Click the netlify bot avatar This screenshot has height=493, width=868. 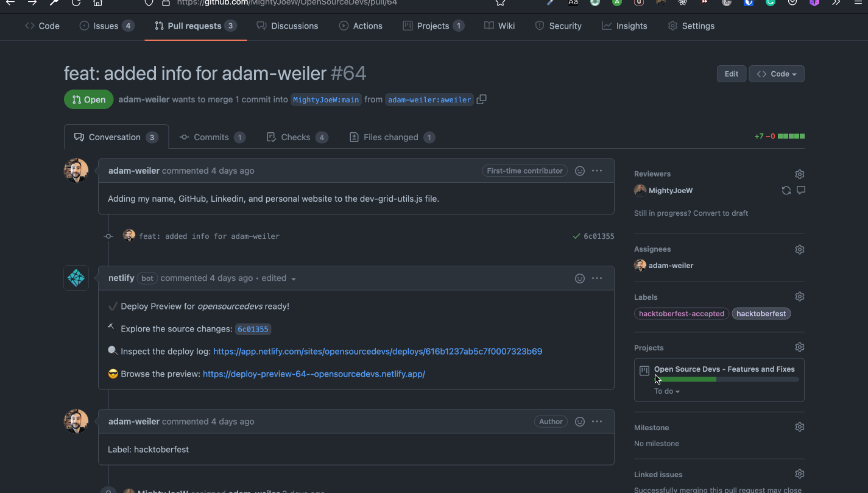tap(76, 278)
